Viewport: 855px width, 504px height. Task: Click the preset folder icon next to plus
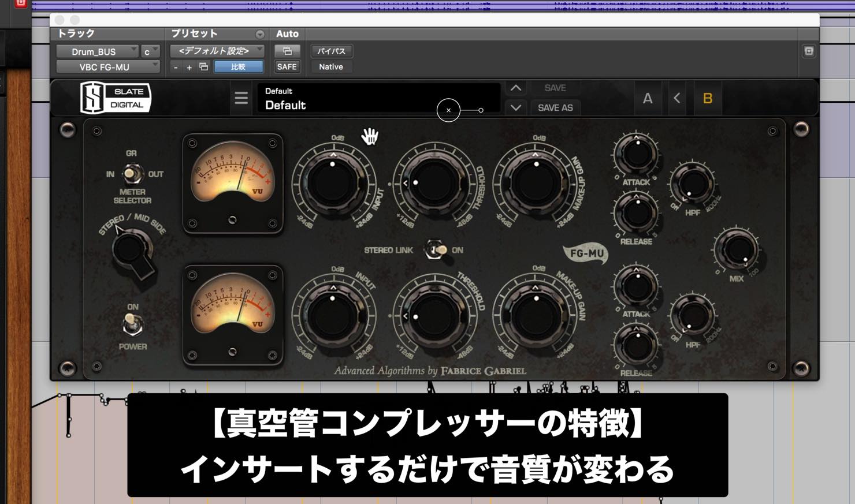(x=203, y=67)
